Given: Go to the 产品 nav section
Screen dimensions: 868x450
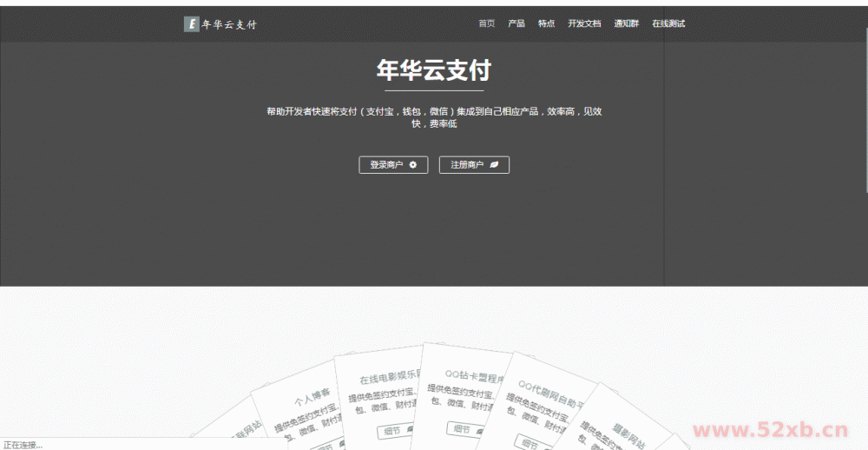Looking at the screenshot, I should [x=516, y=23].
